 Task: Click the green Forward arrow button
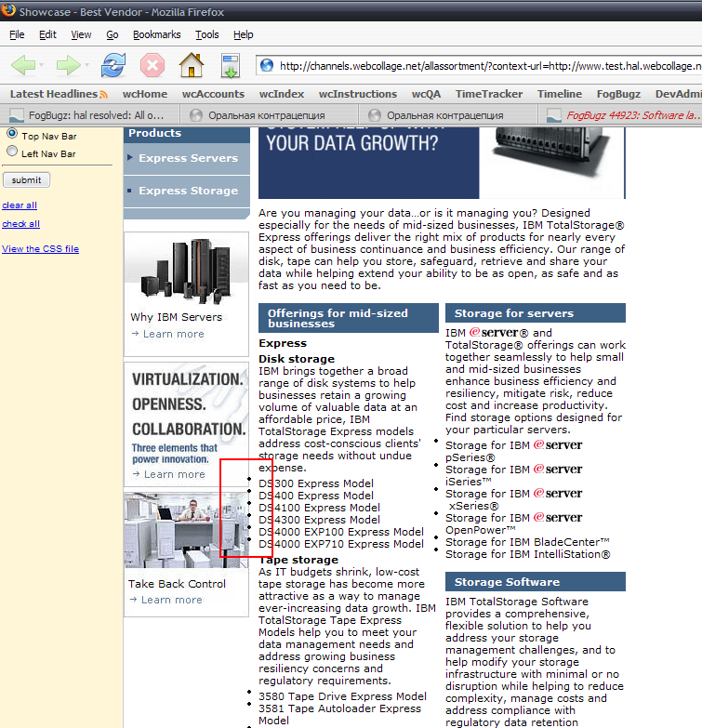point(67,65)
